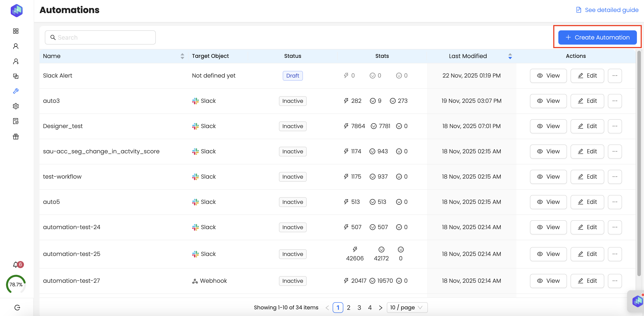Go to pagination page 4
Screen dimensions: 644x316
(370, 308)
